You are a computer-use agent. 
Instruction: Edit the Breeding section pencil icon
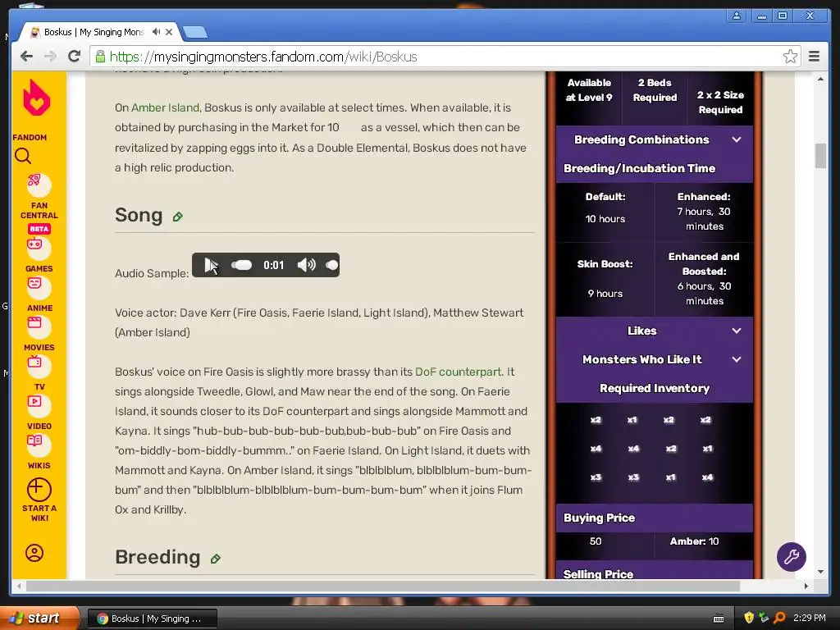click(216, 559)
